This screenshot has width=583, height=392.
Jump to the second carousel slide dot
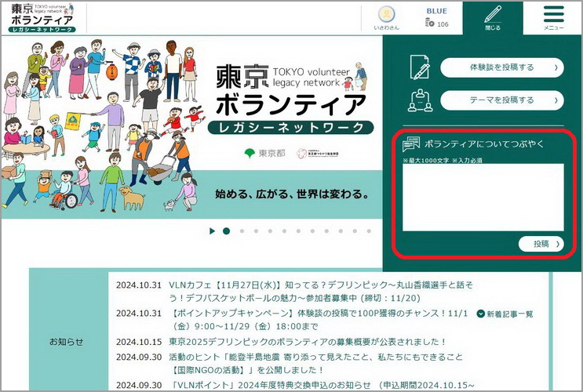[x=241, y=231]
